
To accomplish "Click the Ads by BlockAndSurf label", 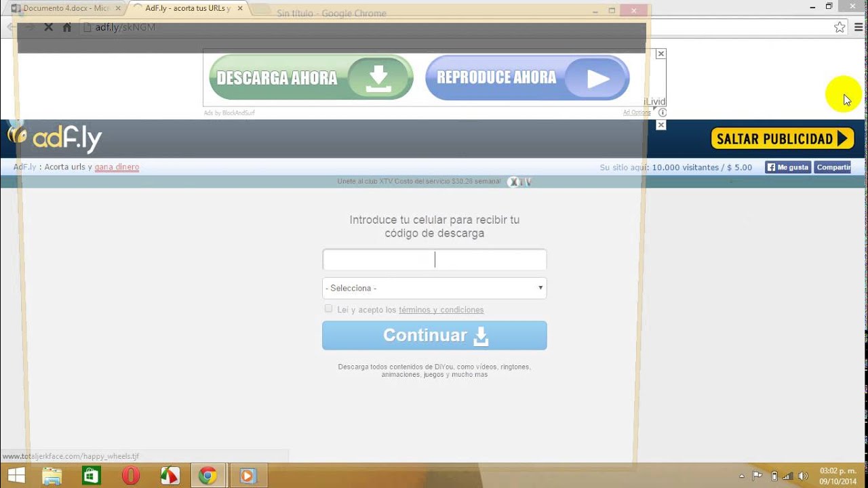I will 229,113.
